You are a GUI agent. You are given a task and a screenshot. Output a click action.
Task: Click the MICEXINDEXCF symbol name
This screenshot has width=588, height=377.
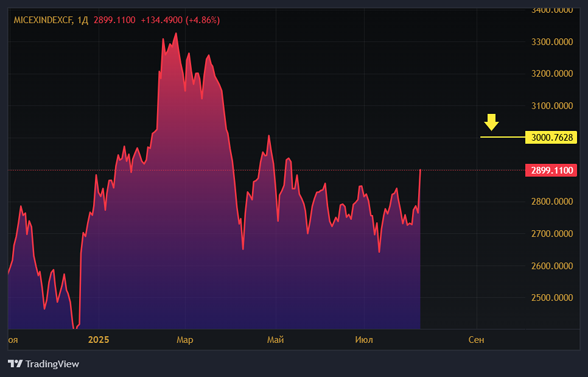click(x=43, y=20)
